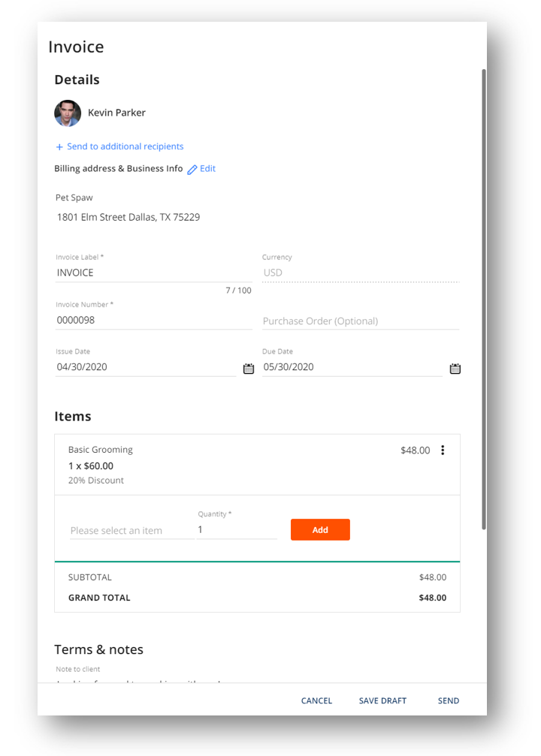The image size is (541, 756).
Task: Open Basic Grooming item options menu
Action: coord(443,450)
